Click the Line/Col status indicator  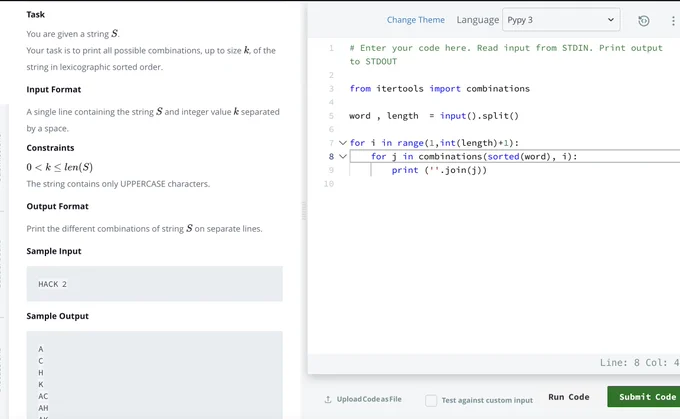640,363
